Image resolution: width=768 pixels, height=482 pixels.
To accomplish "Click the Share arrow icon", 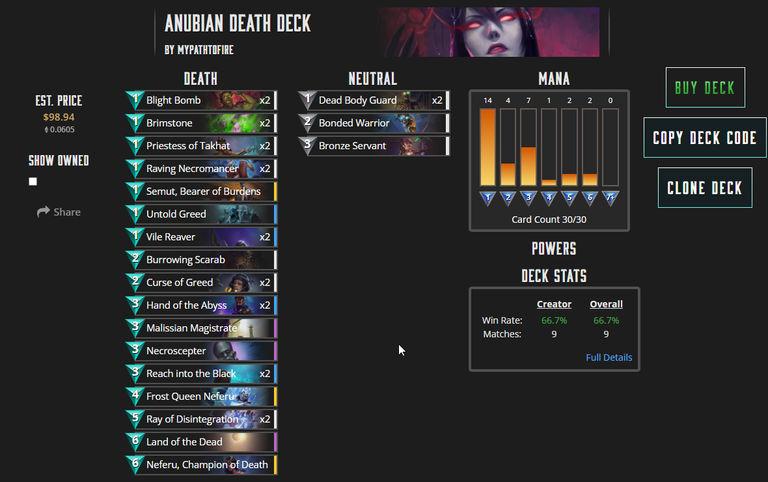I will pyautogui.click(x=43, y=212).
